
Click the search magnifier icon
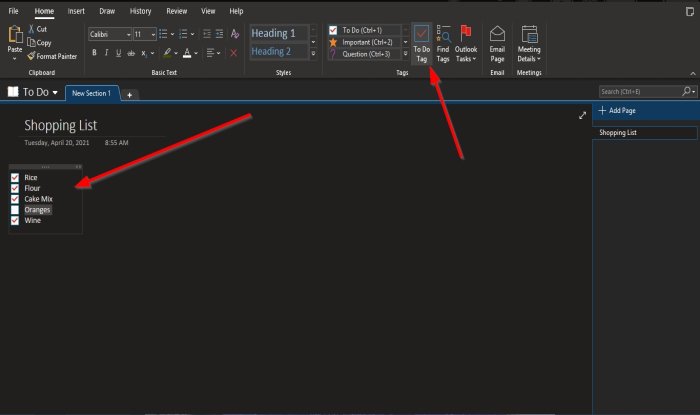coord(686,91)
